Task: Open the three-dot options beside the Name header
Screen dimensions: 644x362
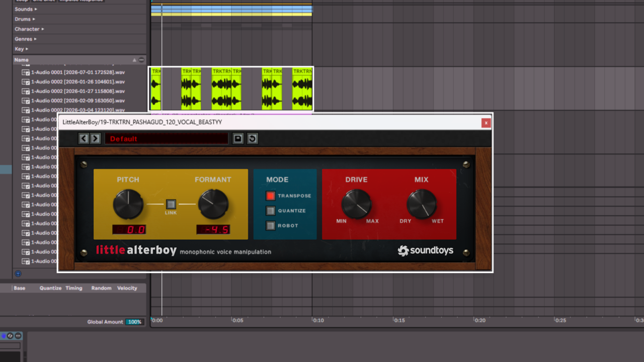Action: (141, 60)
